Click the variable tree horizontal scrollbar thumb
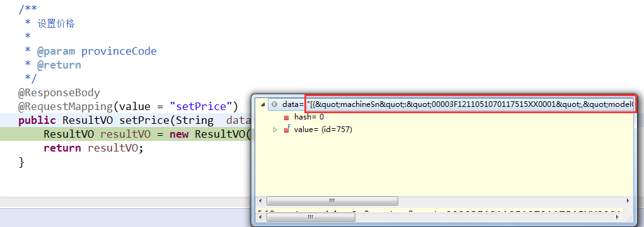Viewport: 644px width, 227px height. coord(332,201)
